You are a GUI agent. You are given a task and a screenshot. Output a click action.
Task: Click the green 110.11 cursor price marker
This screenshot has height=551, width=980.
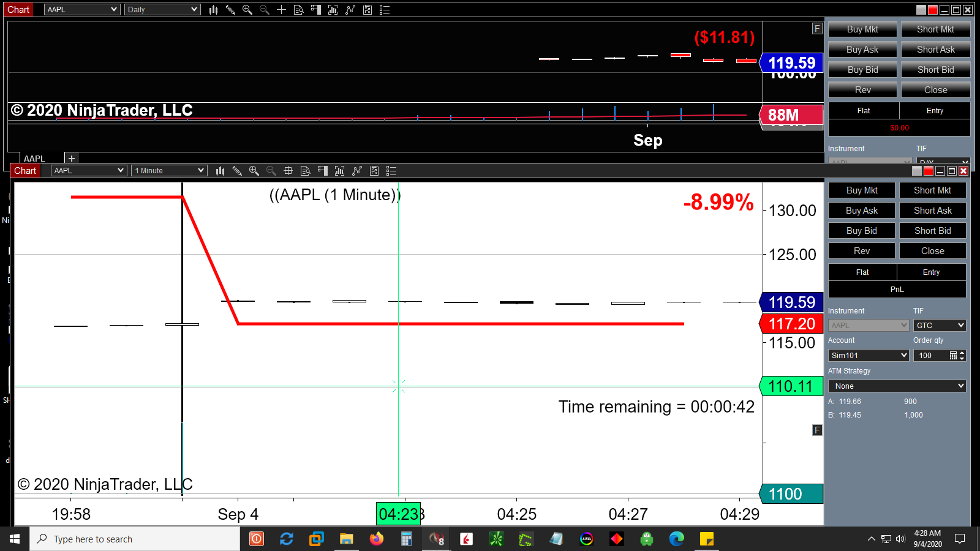791,386
